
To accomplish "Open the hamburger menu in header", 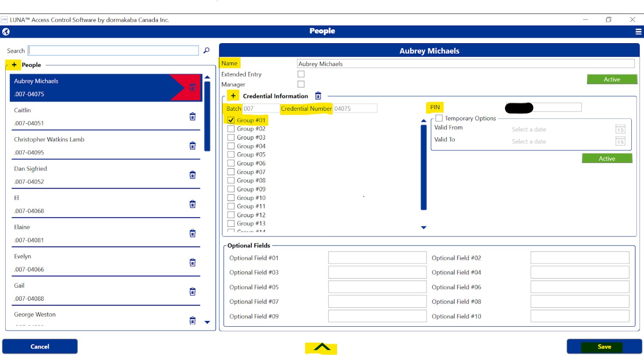I will 638,31.
